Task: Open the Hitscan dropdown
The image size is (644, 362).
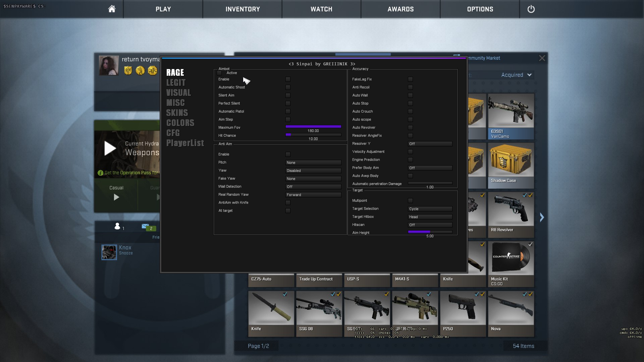Action: [430, 225]
